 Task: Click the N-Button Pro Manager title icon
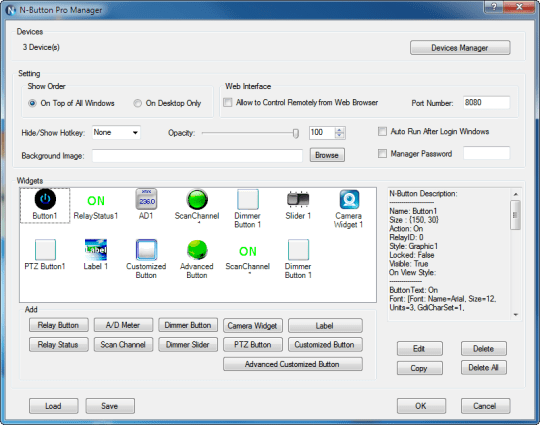11,10
